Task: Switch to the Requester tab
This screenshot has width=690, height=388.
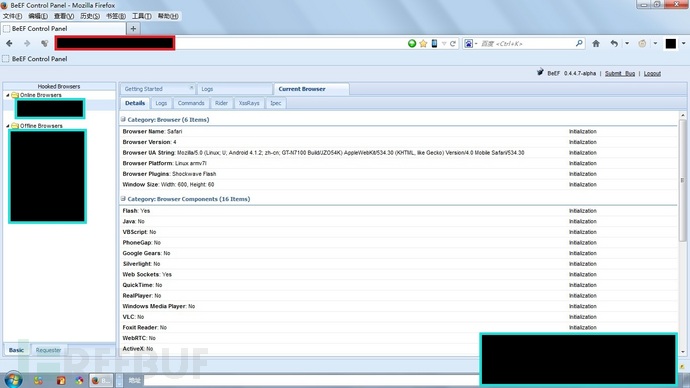Action: [48, 350]
